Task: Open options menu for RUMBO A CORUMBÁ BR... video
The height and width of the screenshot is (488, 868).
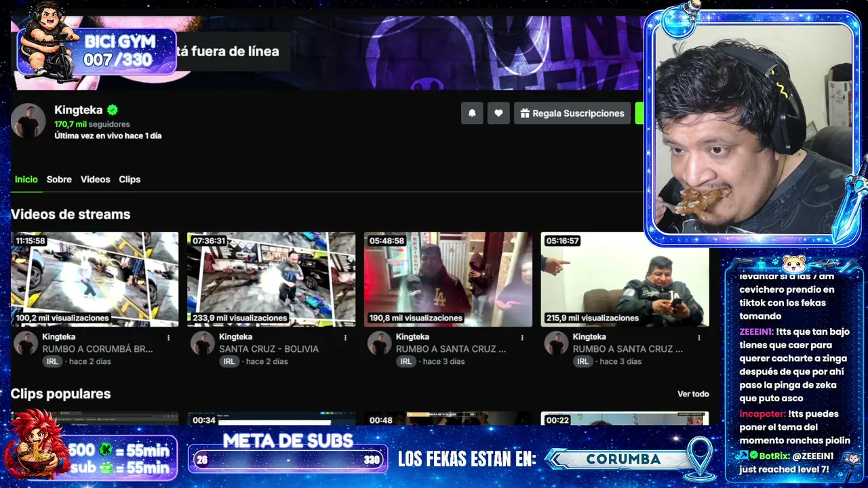Action: pos(169,338)
